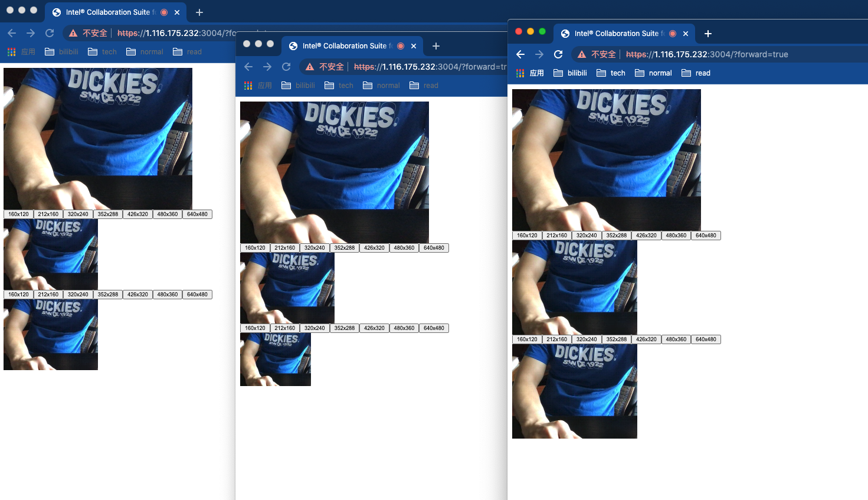Open the 应用 apps shortcut in the rightmost window
Image resolution: width=868 pixels, height=500 pixels.
(x=530, y=73)
